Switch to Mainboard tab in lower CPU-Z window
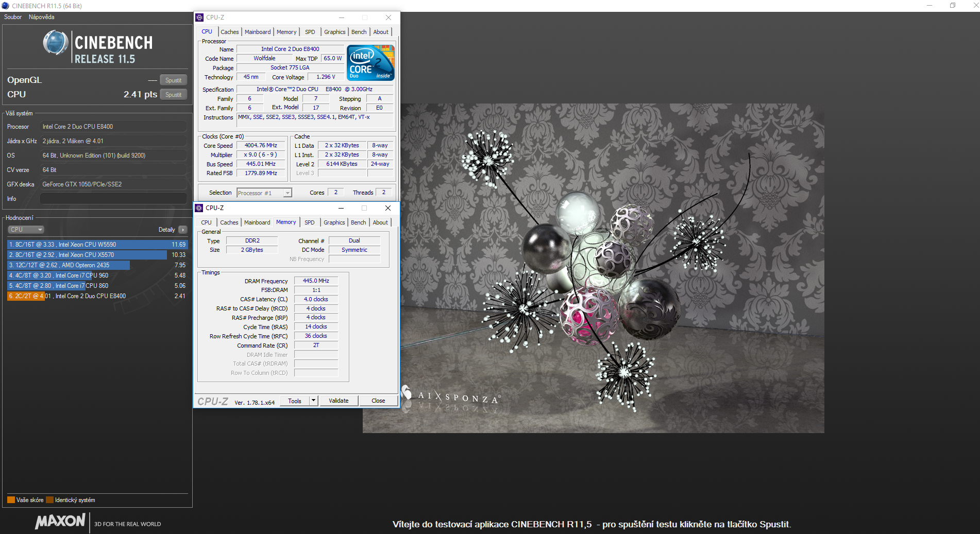980x534 pixels. point(257,222)
